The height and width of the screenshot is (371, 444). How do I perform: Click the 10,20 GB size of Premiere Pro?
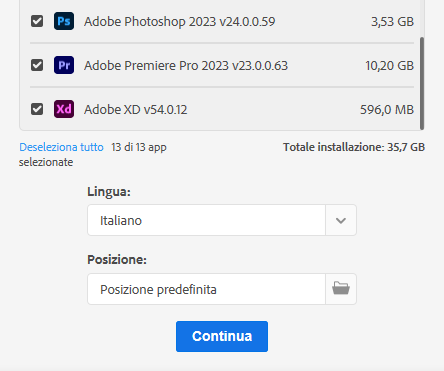coord(389,65)
